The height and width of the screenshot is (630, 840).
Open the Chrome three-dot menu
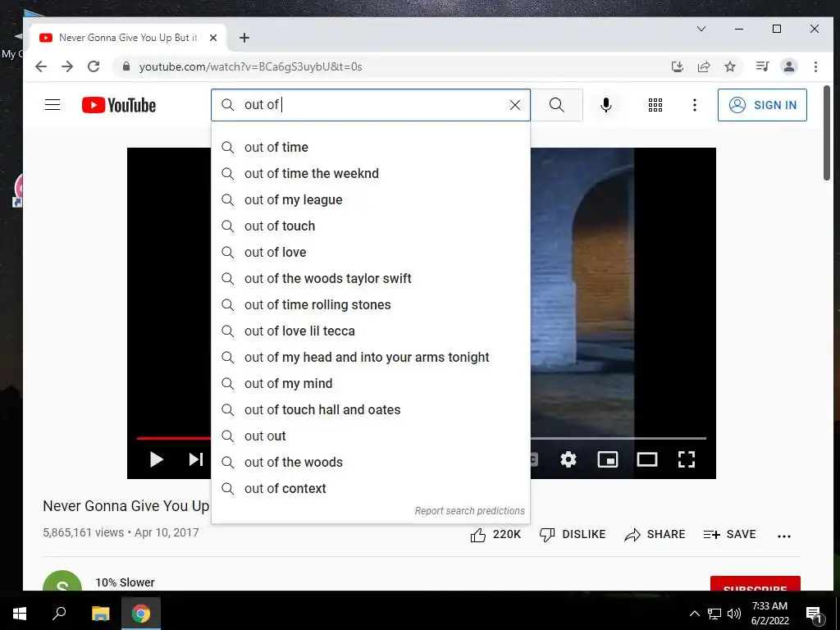[x=815, y=66]
